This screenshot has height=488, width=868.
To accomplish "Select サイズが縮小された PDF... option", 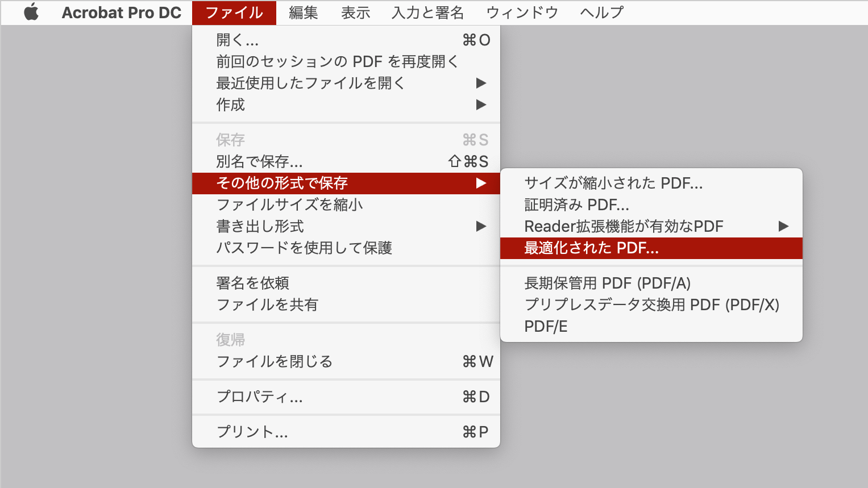I will click(x=651, y=183).
